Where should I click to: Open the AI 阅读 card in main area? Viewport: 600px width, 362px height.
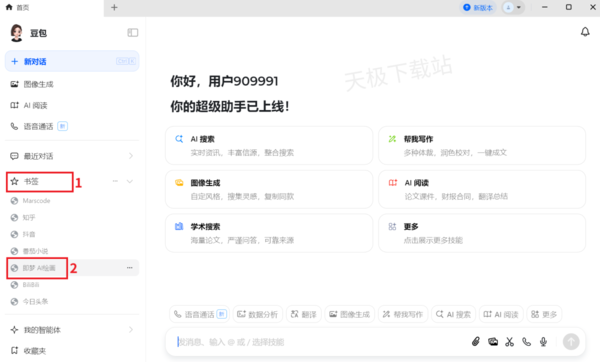[482, 189]
